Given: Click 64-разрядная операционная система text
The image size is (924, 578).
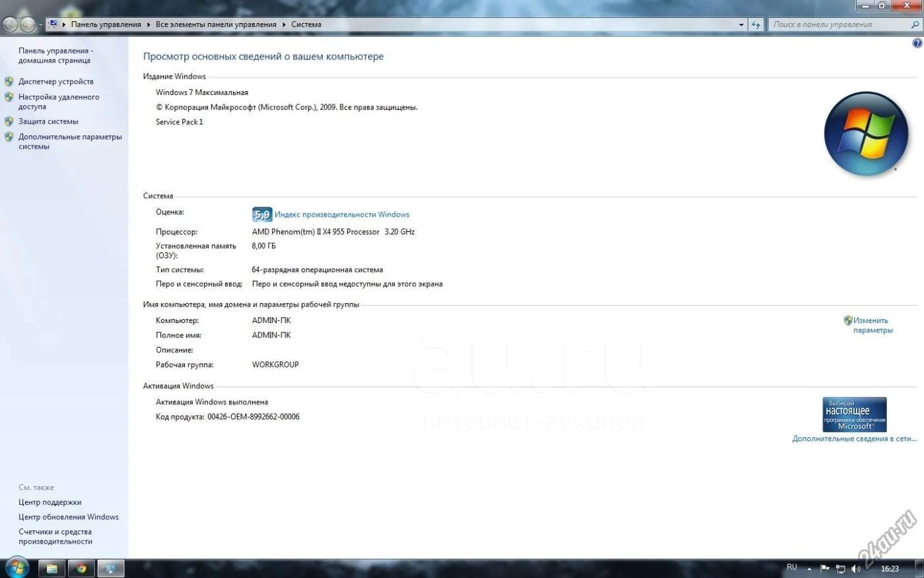Looking at the screenshot, I should (317, 270).
